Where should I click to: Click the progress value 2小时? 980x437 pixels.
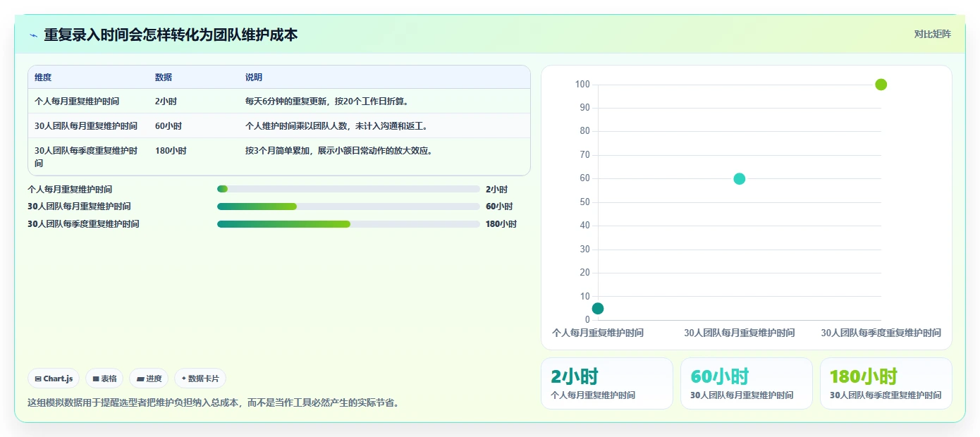coord(496,189)
